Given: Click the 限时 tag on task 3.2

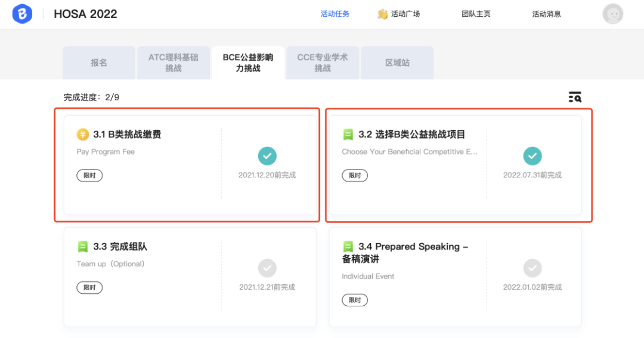Looking at the screenshot, I should [x=355, y=176].
